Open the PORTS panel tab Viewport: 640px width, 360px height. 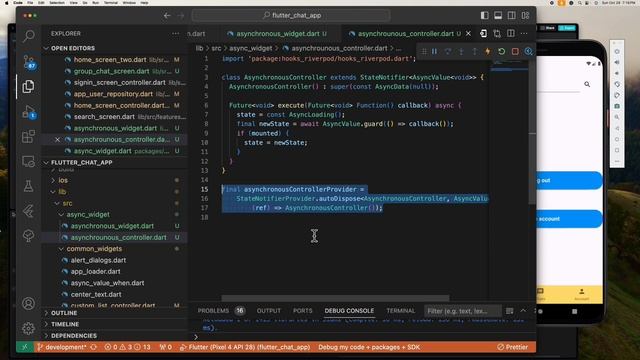302,311
